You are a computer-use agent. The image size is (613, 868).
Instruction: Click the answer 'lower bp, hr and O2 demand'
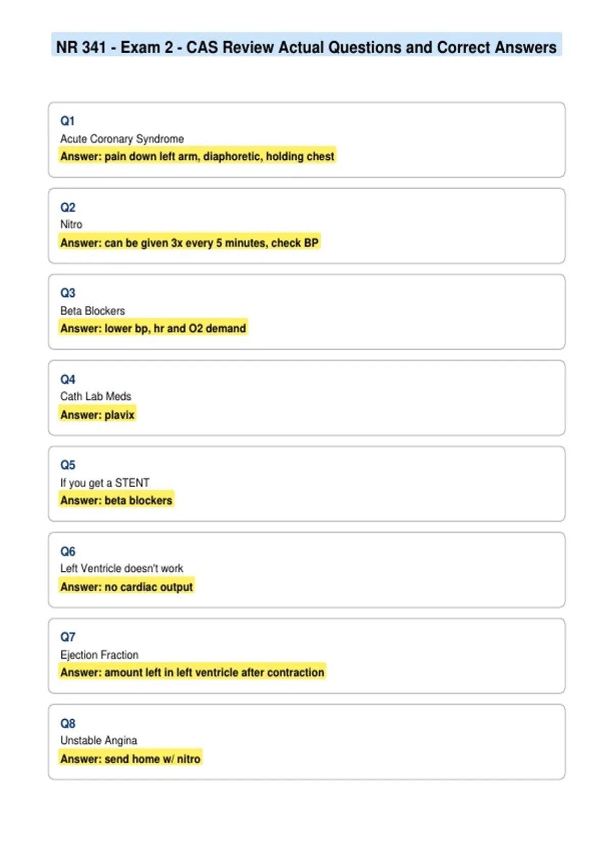[153, 328]
